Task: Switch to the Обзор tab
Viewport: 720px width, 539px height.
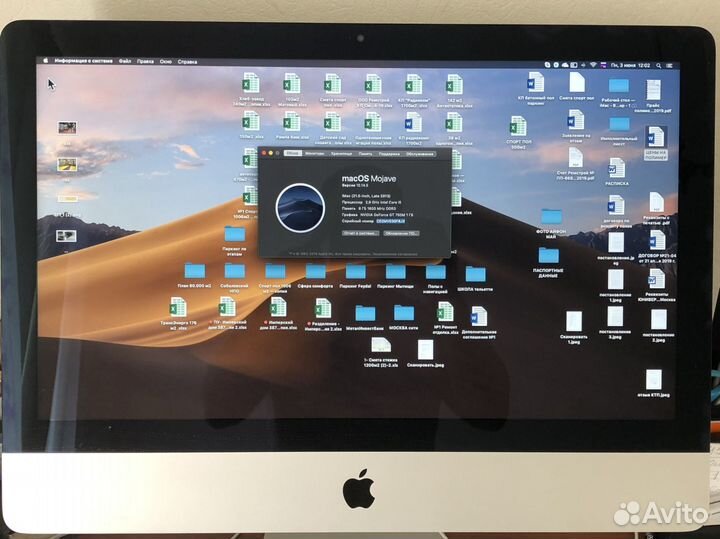Action: pos(292,153)
